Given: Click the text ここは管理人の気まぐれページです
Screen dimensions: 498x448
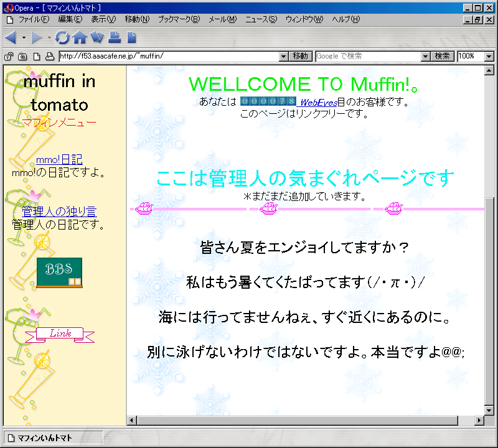Looking at the screenshot, I should (x=305, y=178).
